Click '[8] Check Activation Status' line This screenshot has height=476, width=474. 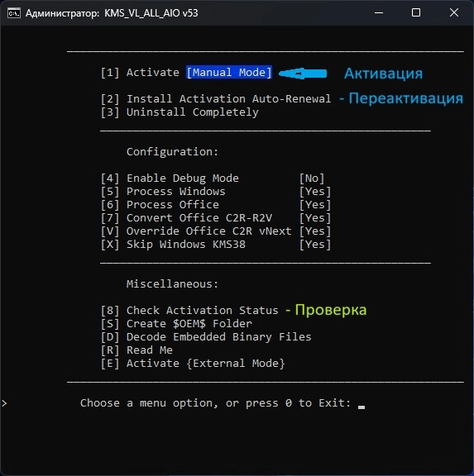(189, 311)
